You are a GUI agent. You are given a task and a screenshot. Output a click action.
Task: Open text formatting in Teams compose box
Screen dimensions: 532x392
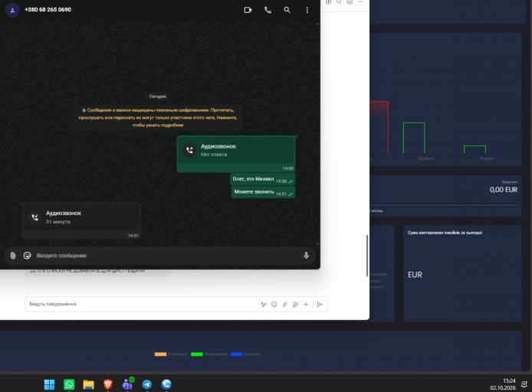coord(263,304)
